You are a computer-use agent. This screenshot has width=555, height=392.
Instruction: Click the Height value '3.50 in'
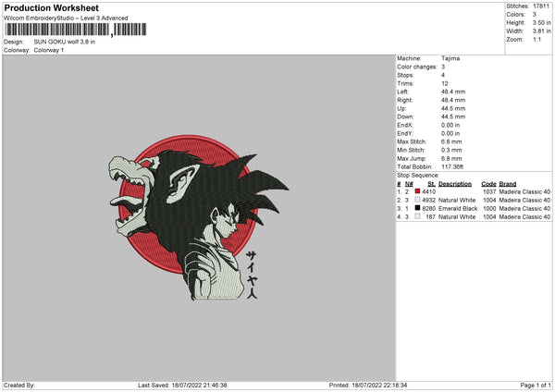[x=541, y=22]
